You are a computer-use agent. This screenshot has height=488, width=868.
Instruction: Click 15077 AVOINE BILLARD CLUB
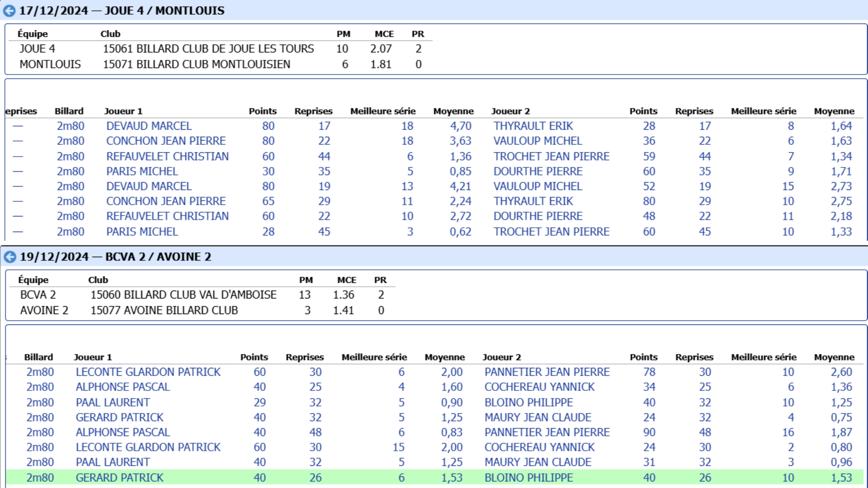(x=164, y=311)
